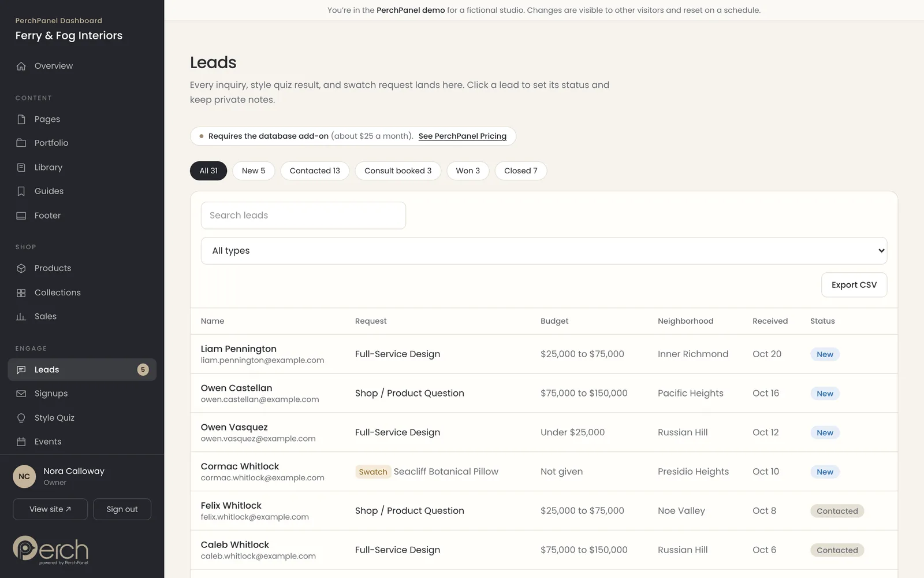Screen dimensions: 924x578
Task: Open Owen Castellan lead
Action: [x=544, y=393]
